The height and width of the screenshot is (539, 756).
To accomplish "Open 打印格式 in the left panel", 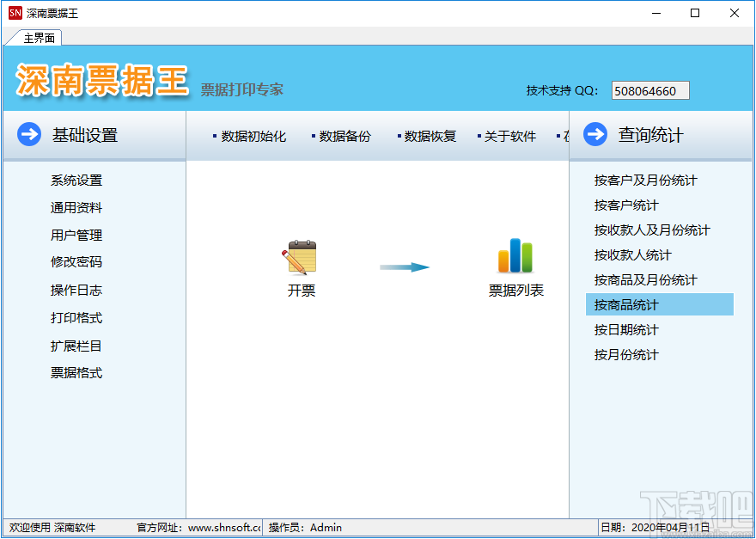I will click(x=76, y=318).
